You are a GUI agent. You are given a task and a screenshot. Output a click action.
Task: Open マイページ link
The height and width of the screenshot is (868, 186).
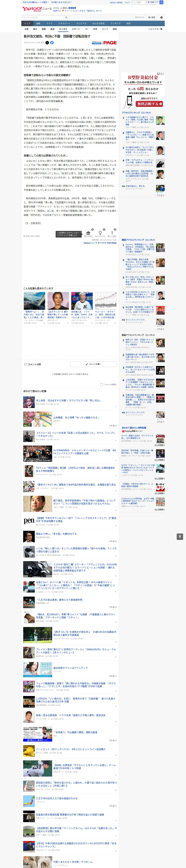[139, 18]
